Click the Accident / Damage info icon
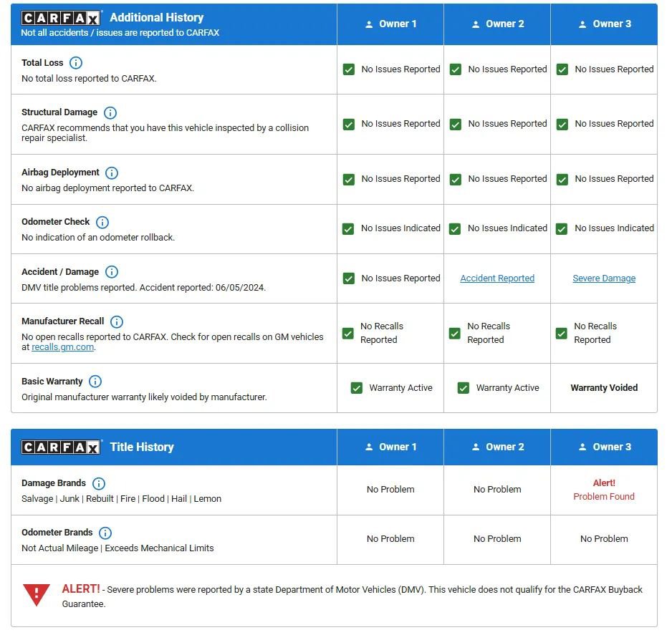 pyautogui.click(x=112, y=272)
